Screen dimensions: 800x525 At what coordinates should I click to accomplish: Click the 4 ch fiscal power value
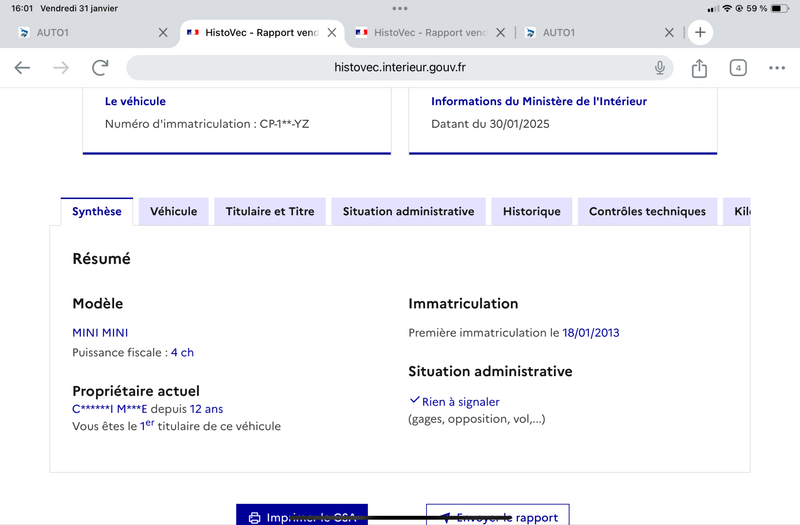click(x=182, y=353)
